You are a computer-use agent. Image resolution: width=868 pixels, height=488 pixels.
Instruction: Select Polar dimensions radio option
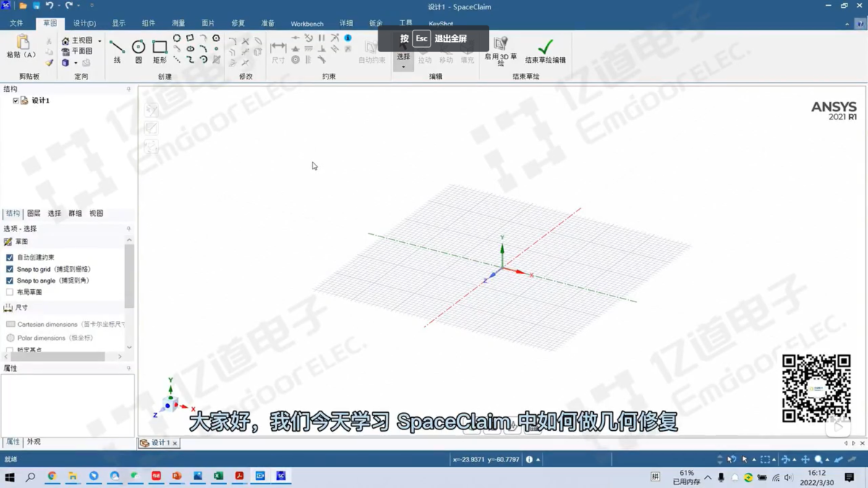10,338
